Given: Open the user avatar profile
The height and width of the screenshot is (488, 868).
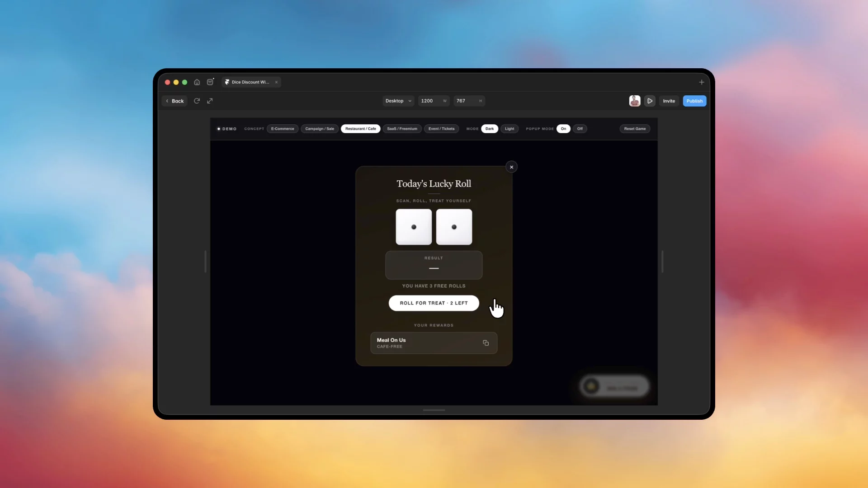Looking at the screenshot, I should coord(635,101).
